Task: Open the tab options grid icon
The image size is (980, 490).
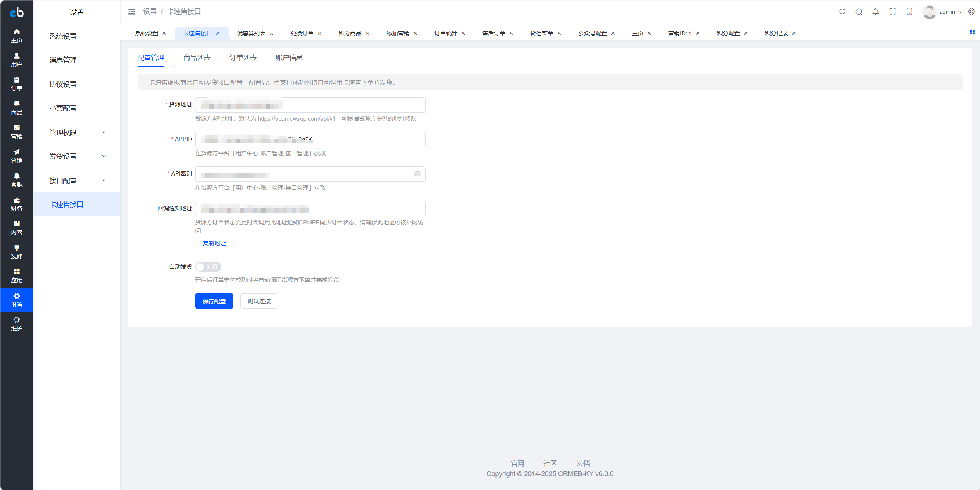Action: [972, 32]
